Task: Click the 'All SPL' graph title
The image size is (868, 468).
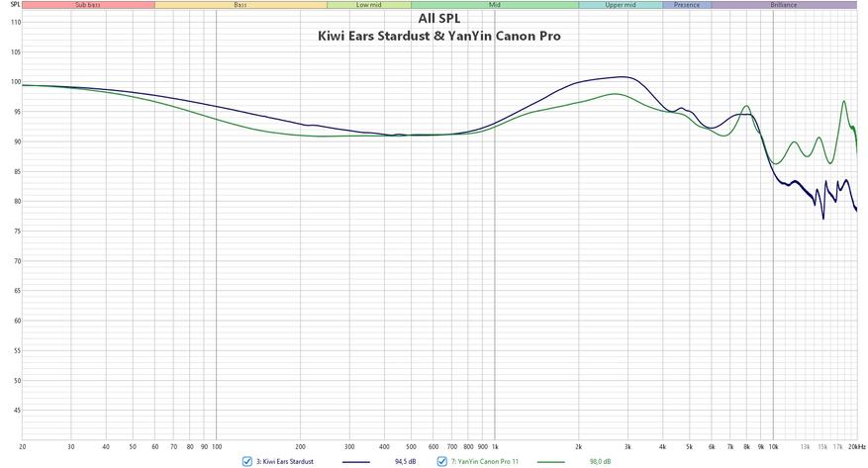Action: point(439,18)
